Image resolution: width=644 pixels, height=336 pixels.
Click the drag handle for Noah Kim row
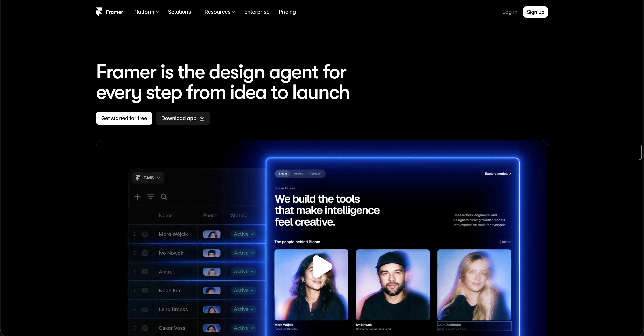pyautogui.click(x=135, y=291)
